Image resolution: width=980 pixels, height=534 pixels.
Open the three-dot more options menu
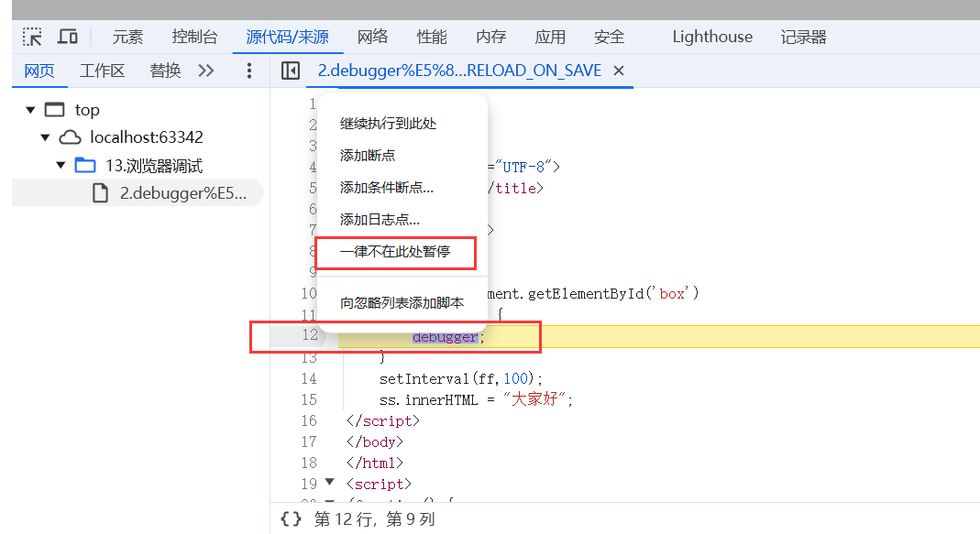point(248,71)
